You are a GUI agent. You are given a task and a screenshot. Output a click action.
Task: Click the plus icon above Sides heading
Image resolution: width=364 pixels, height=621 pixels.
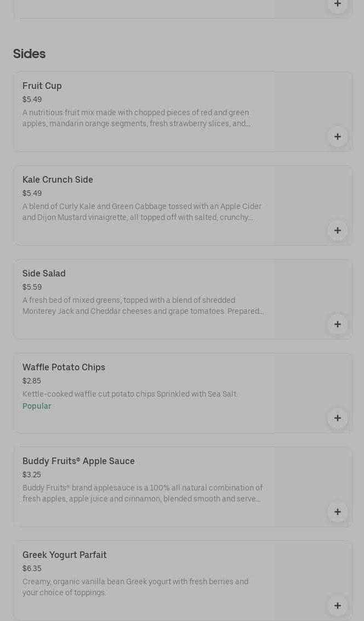click(x=338, y=4)
